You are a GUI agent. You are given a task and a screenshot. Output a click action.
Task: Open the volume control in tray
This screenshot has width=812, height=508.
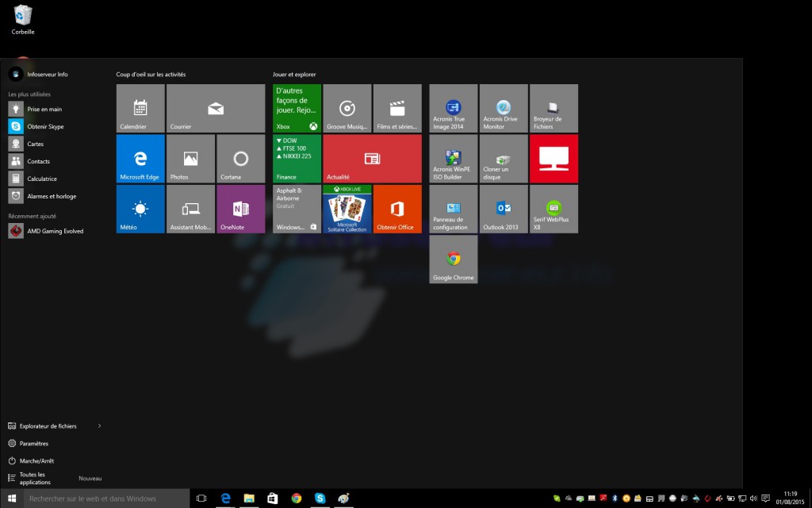753,498
